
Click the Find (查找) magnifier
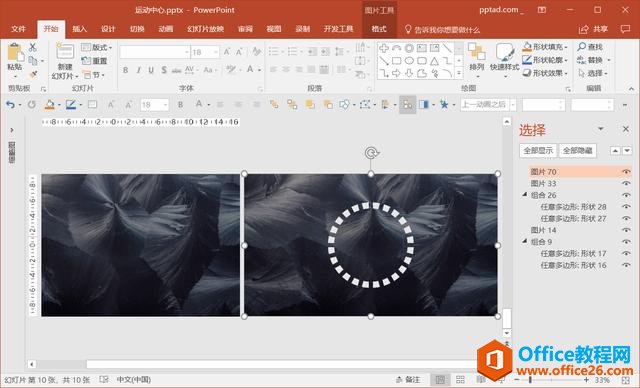point(582,47)
